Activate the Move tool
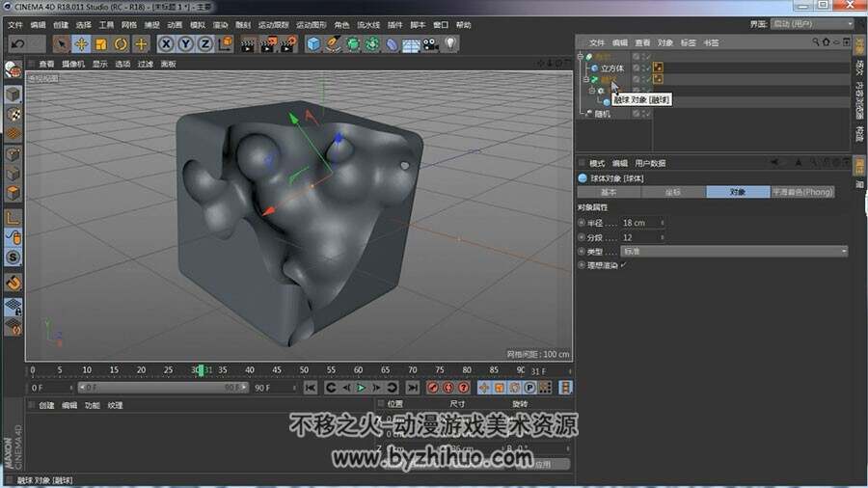This screenshot has height=488, width=868. (x=81, y=43)
